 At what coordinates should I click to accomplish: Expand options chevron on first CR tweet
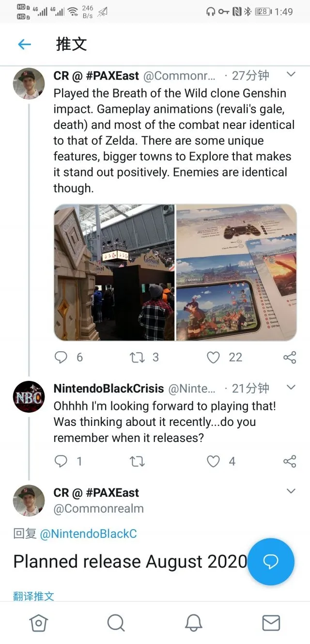coord(291,75)
